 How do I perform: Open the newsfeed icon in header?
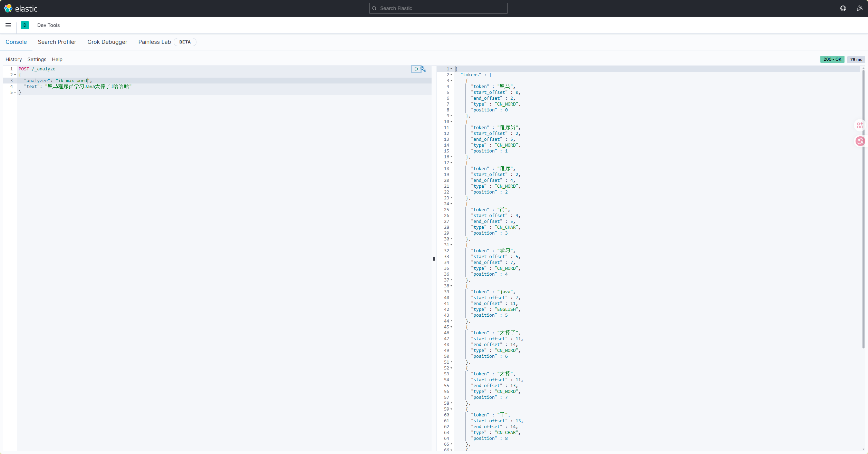[x=859, y=8]
